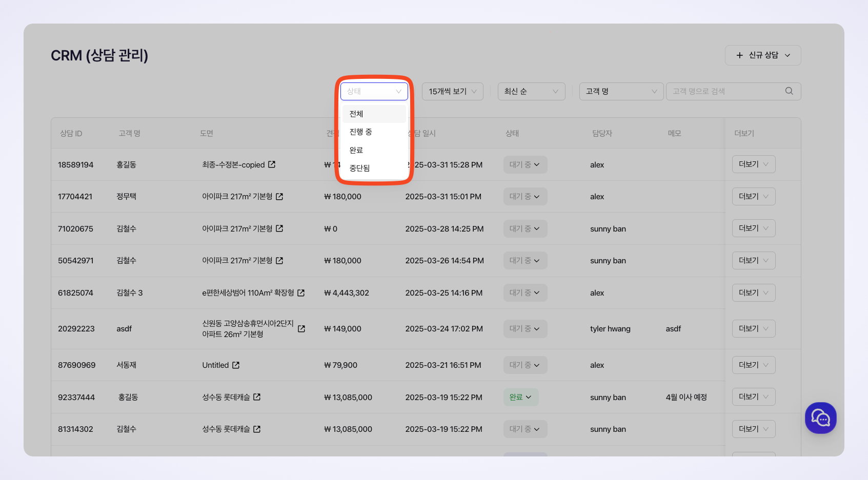The image size is (868, 480).
Task: Select 진행 중 in status menu
Action: pos(374,132)
